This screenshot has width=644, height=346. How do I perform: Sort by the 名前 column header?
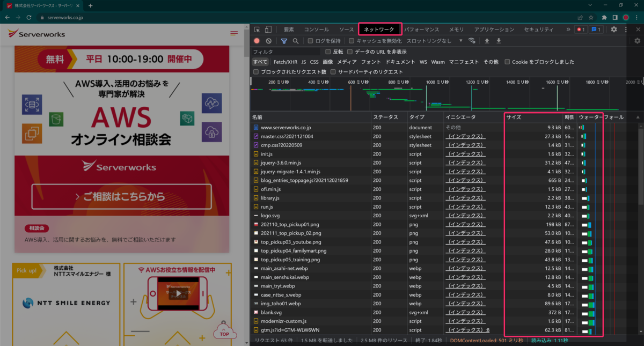(x=311, y=117)
